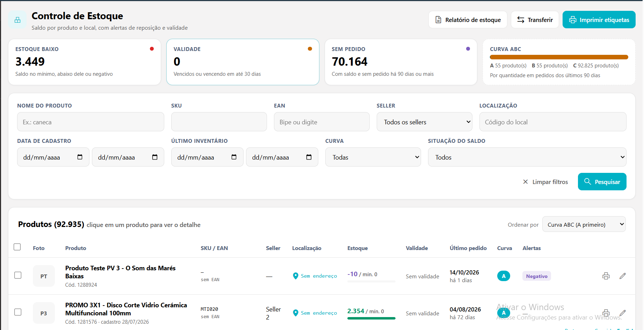Click the green stock bar for 2.354
Viewport: 644px width, 330px height.
371,318
